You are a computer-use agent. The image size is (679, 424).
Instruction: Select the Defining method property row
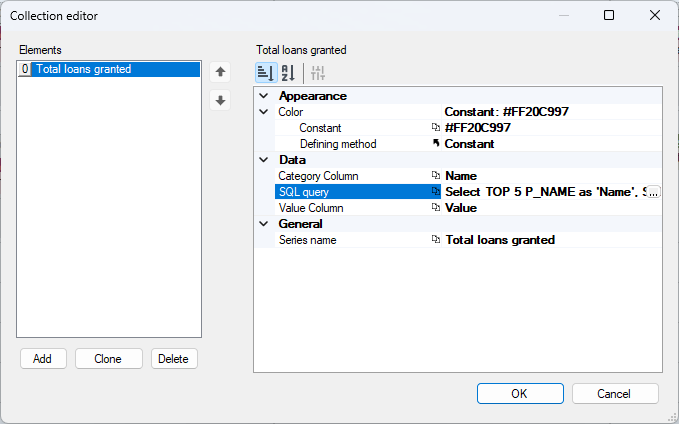pos(468,144)
